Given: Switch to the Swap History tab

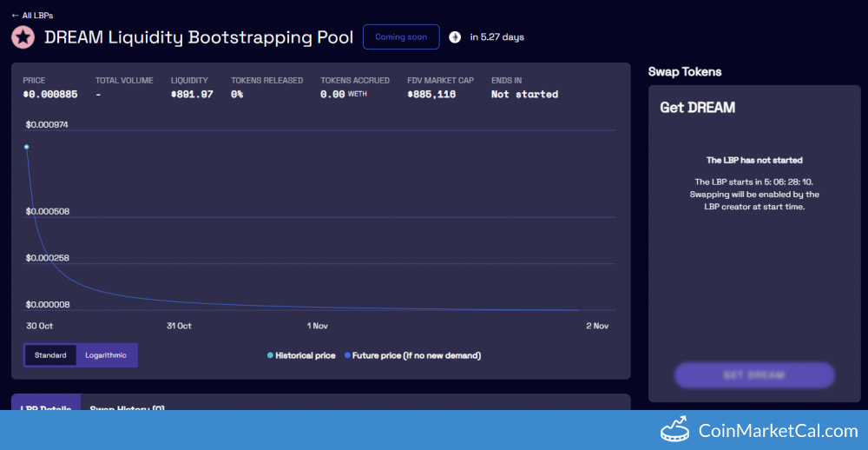Looking at the screenshot, I should point(127,405).
